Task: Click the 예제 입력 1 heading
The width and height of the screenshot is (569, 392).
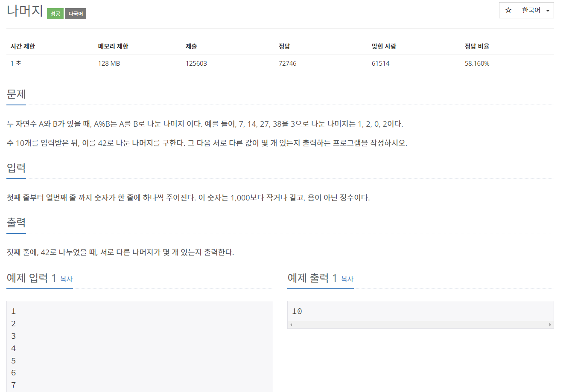Action: pos(32,278)
